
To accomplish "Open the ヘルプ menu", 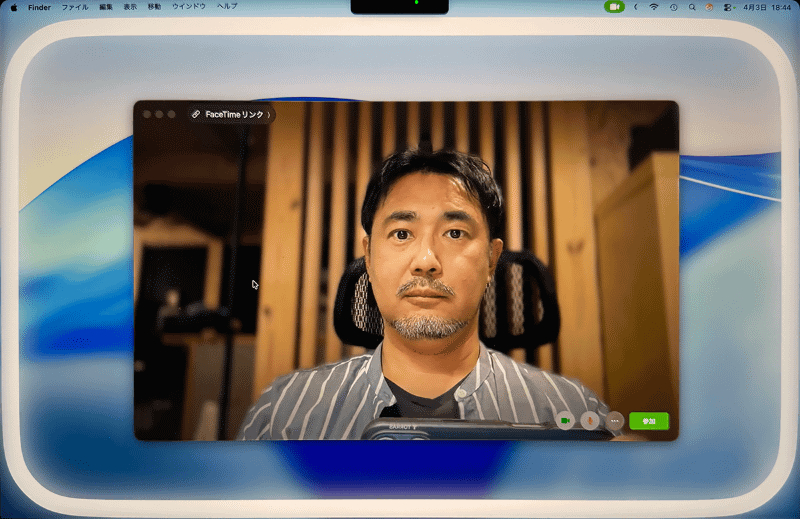I will tap(227, 7).
